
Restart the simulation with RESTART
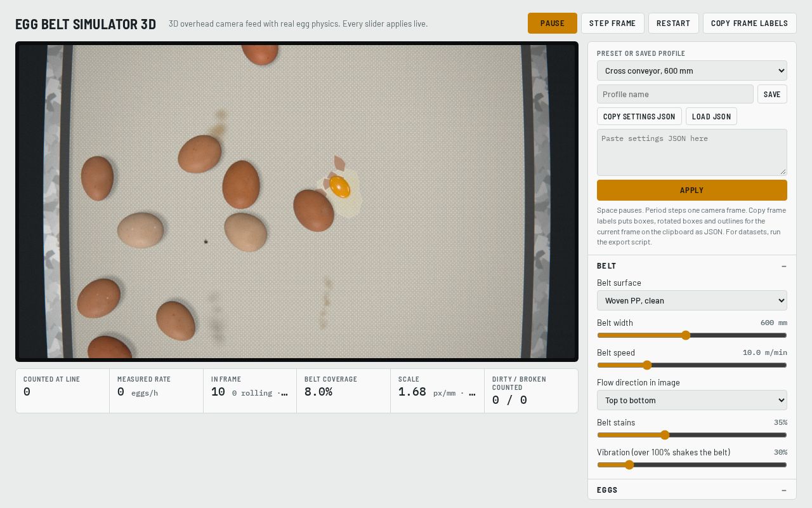[x=674, y=23]
